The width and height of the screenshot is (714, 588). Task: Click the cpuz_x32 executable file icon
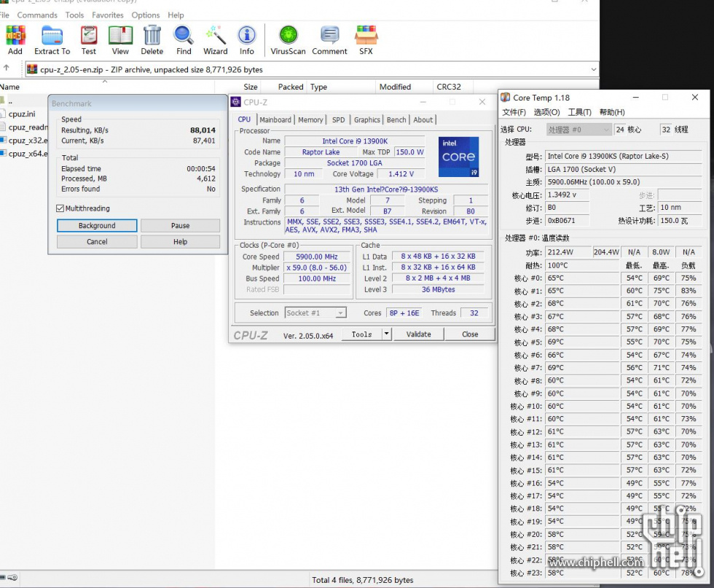click(3, 141)
